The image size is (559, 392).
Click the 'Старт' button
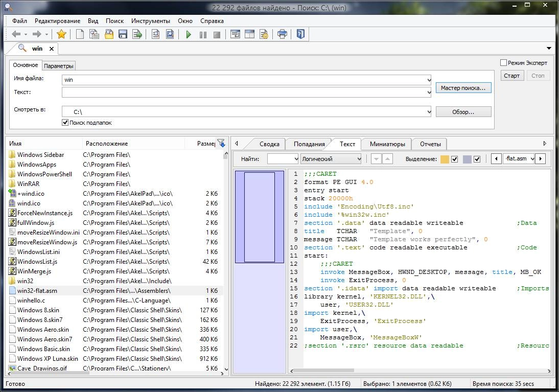click(511, 76)
